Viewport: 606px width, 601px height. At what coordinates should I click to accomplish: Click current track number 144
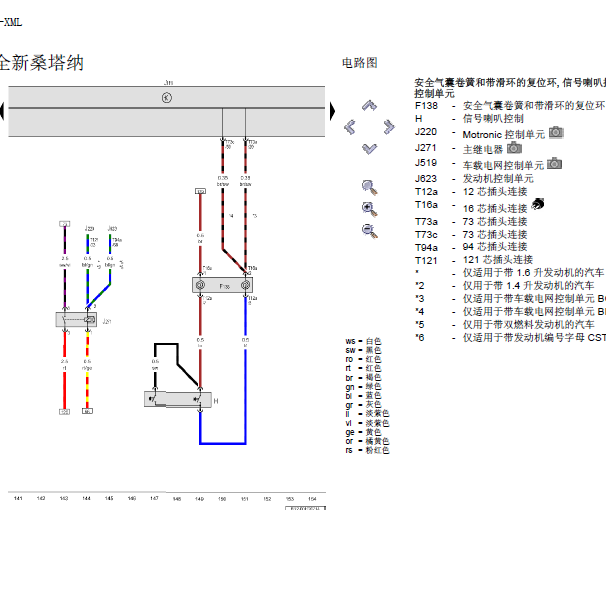87,499
